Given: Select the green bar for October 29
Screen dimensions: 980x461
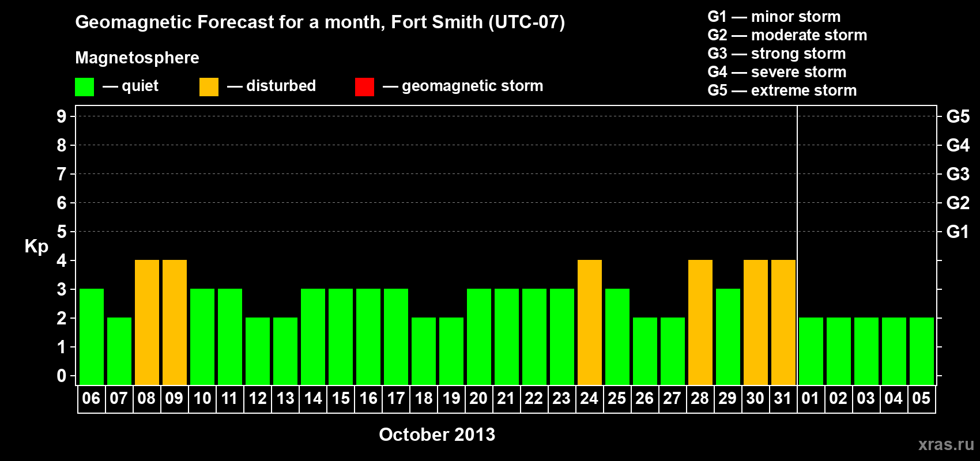Looking at the screenshot, I should click(728, 337).
